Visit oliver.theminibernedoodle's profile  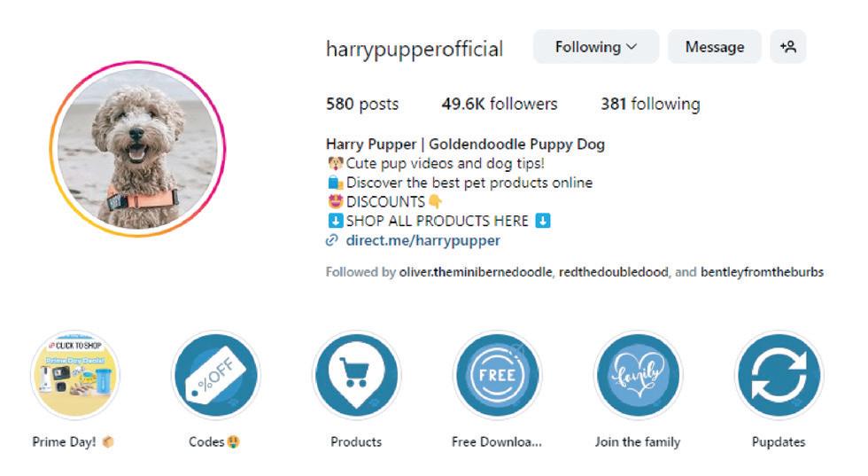(x=476, y=272)
